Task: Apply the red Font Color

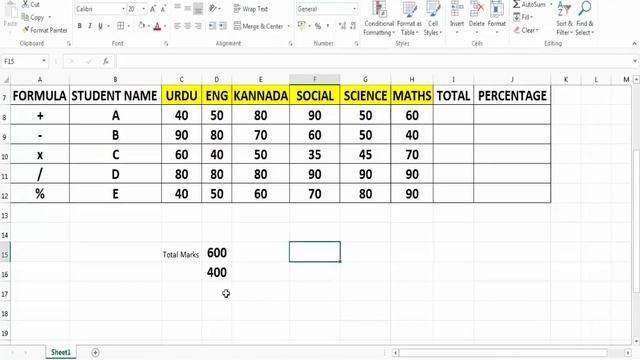Action: [x=157, y=26]
